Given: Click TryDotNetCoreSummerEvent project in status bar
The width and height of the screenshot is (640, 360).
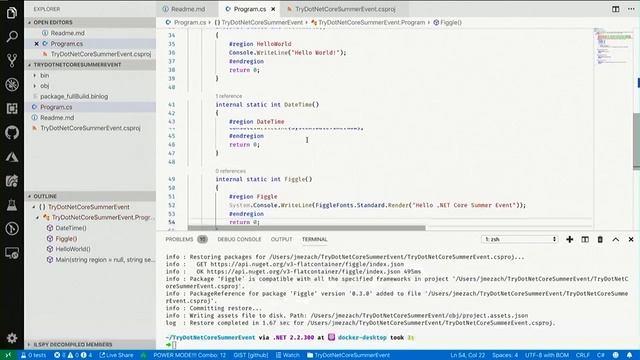Looking at the screenshot, I should tap(348, 355).
